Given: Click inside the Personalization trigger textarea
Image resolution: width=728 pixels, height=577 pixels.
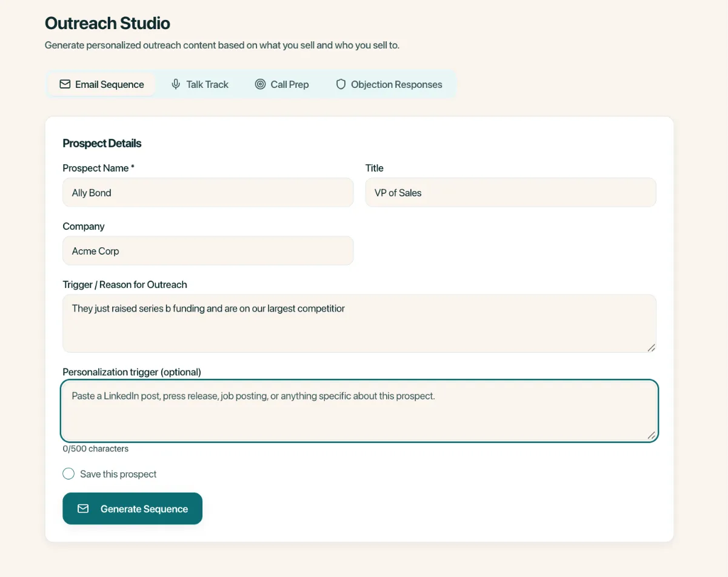Looking at the screenshot, I should 359,409.
